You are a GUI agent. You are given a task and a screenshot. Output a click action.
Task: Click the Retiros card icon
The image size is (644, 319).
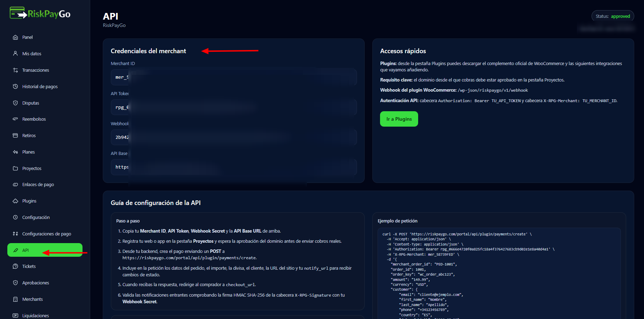pyautogui.click(x=15, y=136)
